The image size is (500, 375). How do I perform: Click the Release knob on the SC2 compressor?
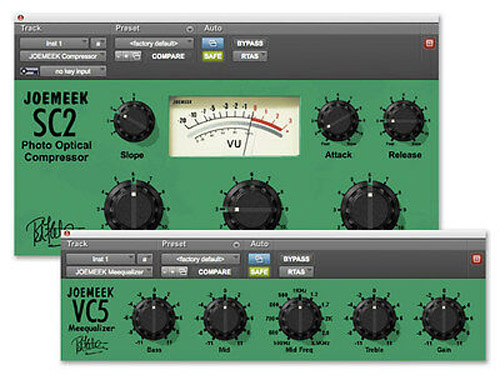tap(404, 121)
